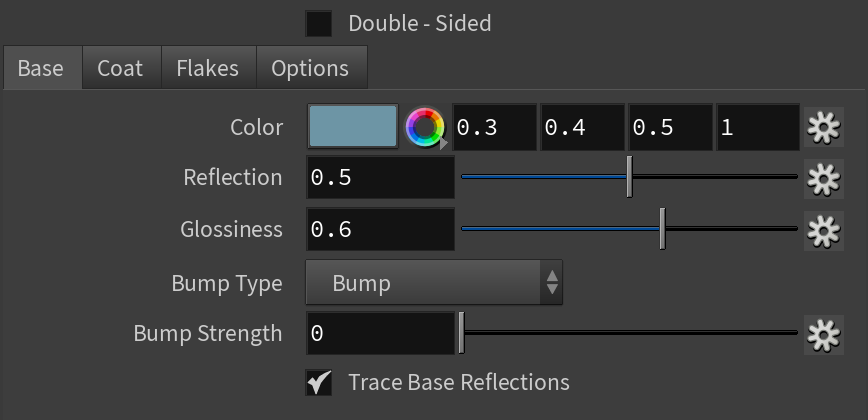Click the blue-gray Color swatch
The image size is (868, 420).
pyautogui.click(x=353, y=127)
